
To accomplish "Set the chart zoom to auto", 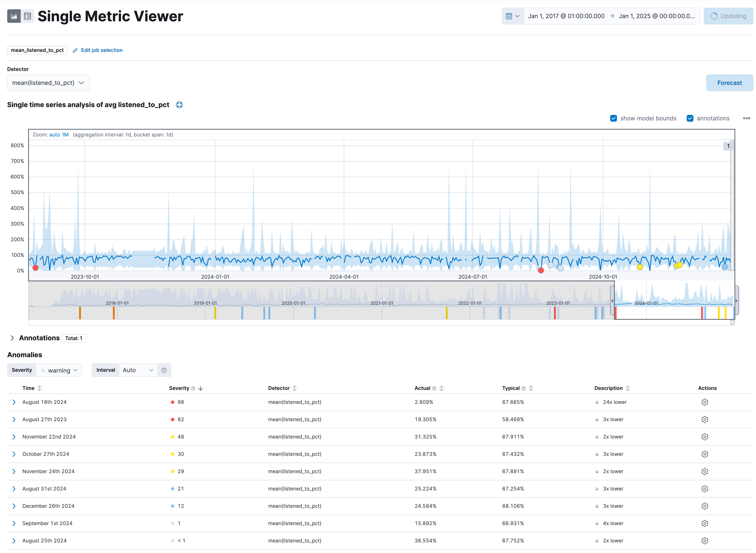I will coord(54,135).
